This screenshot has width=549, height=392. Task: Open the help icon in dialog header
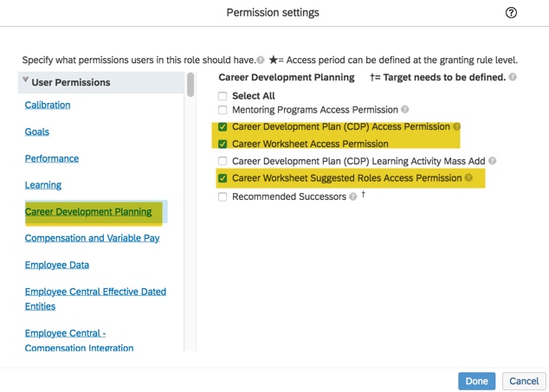coord(511,13)
